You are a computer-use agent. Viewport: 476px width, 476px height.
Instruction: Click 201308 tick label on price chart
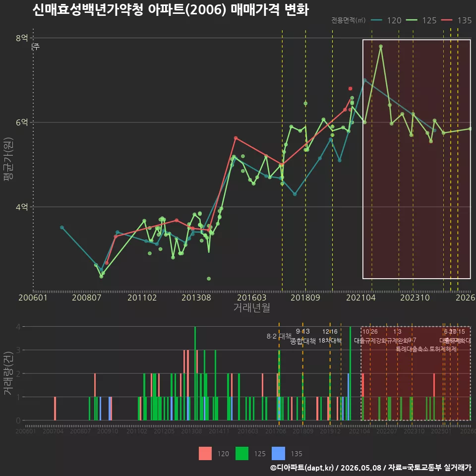point(196,297)
